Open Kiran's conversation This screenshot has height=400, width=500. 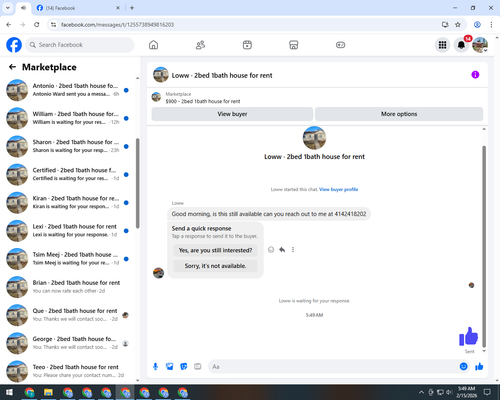click(68, 203)
